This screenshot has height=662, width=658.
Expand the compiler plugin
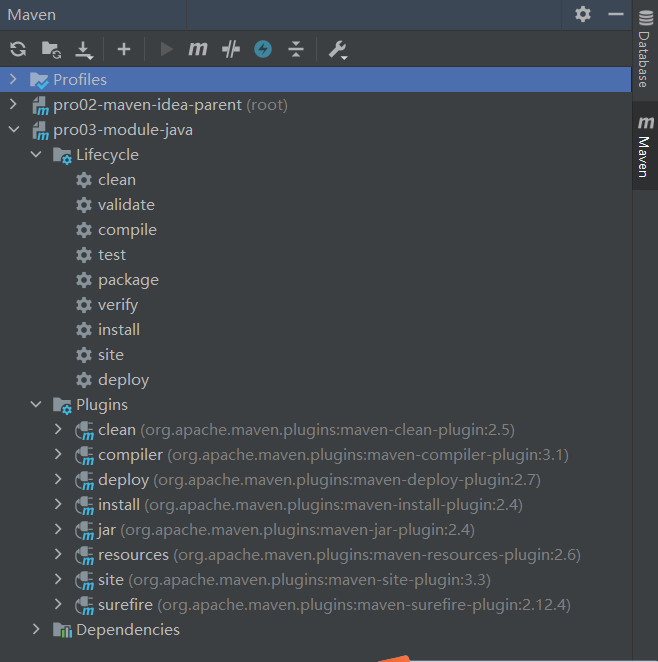pyautogui.click(x=58, y=454)
